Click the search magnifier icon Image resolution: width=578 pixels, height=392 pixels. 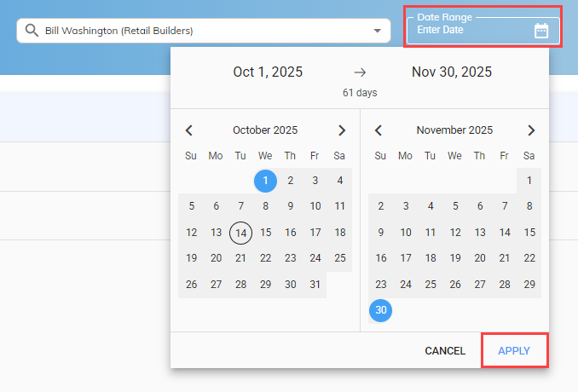tap(32, 30)
